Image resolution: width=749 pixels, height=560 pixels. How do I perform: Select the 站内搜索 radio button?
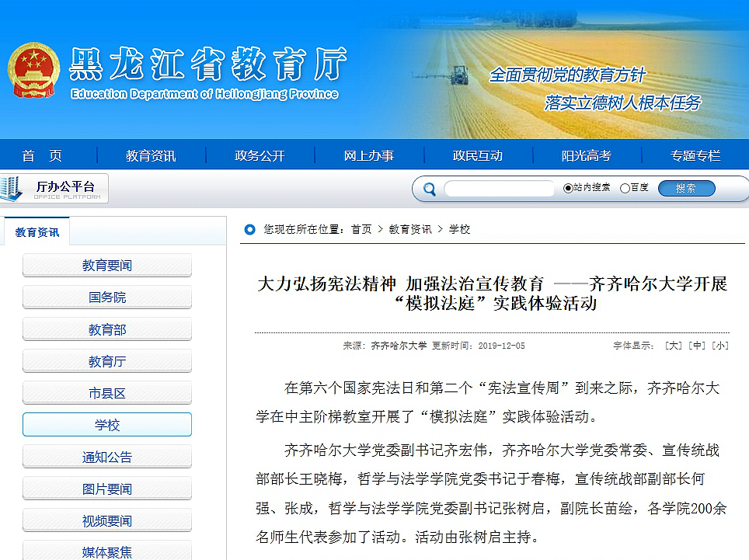point(568,188)
